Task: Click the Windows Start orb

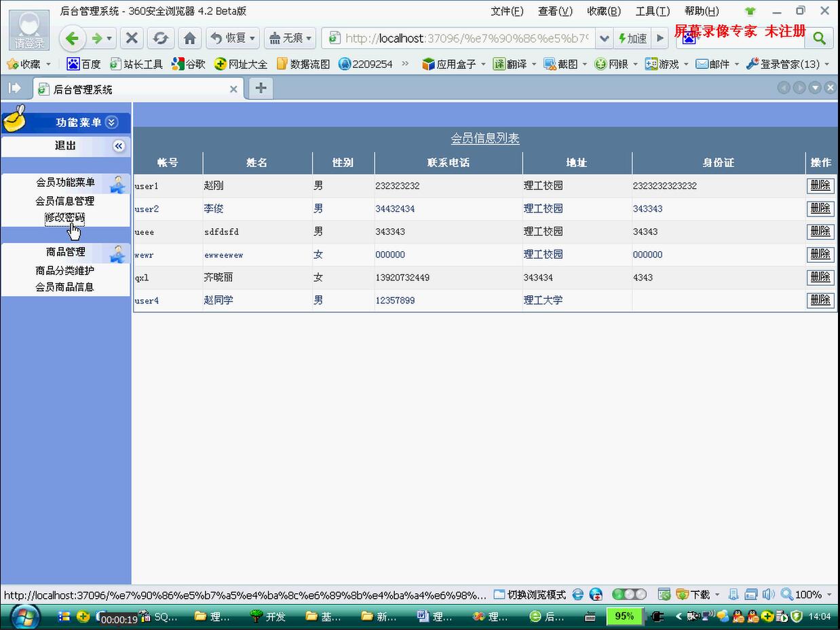Action: point(25,617)
